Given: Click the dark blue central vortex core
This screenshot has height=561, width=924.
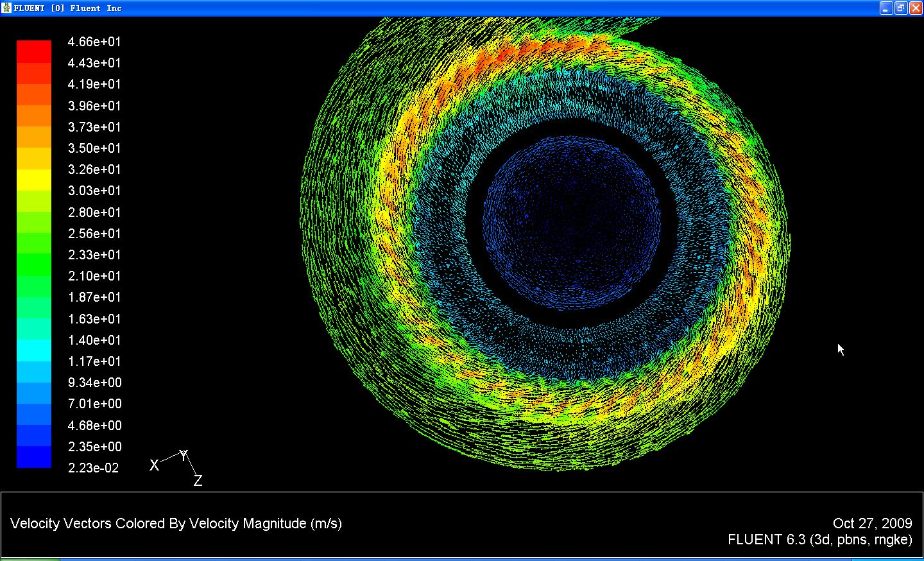Looking at the screenshot, I should tap(571, 224).
